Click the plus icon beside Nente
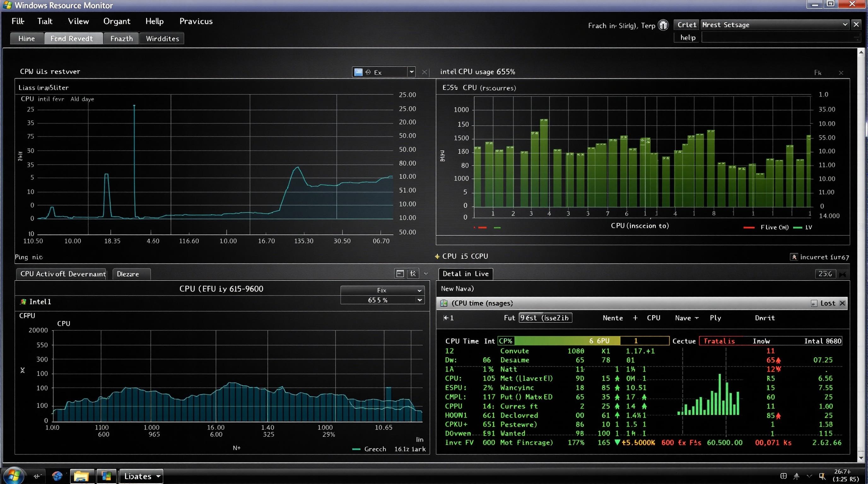 tap(635, 318)
